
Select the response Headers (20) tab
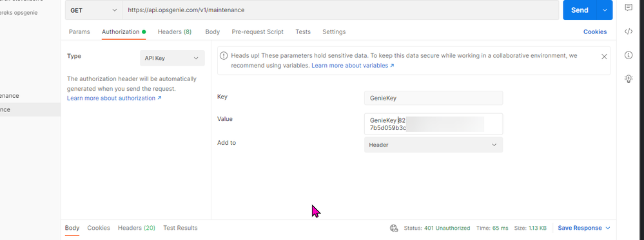(137, 228)
